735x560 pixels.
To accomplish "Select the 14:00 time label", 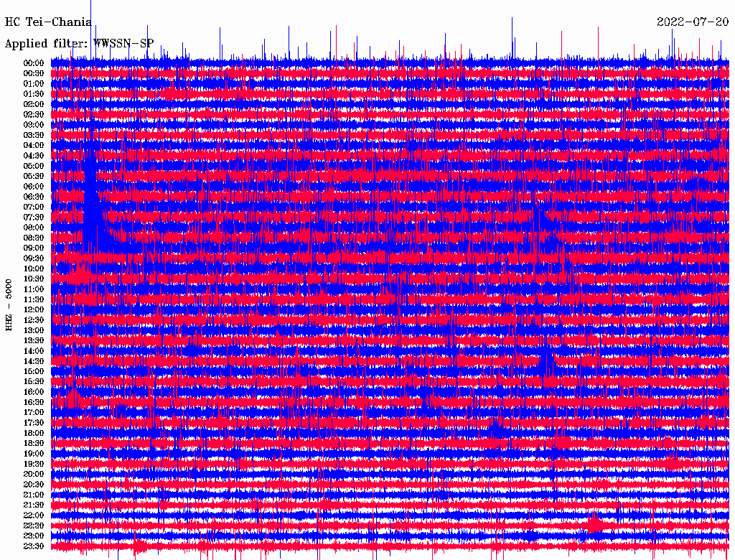I will click(x=33, y=351).
